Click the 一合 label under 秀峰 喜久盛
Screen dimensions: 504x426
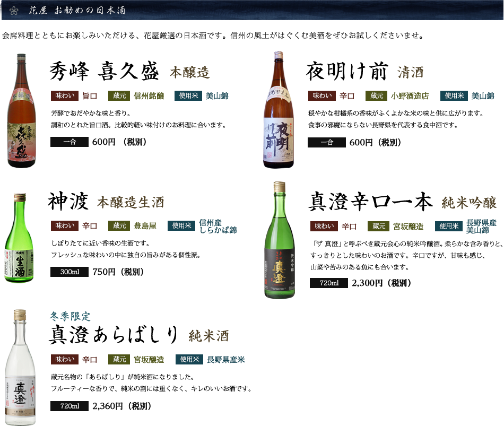69,142
